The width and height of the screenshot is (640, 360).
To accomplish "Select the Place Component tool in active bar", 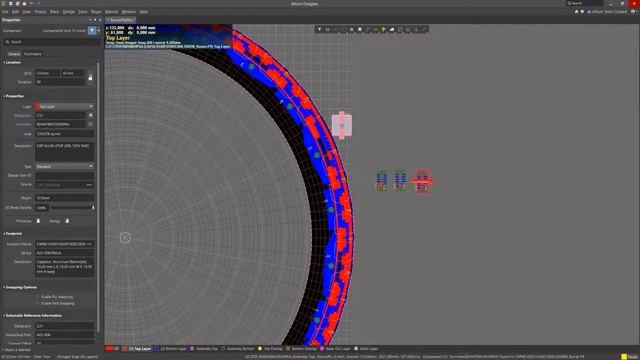I will coord(360,29).
